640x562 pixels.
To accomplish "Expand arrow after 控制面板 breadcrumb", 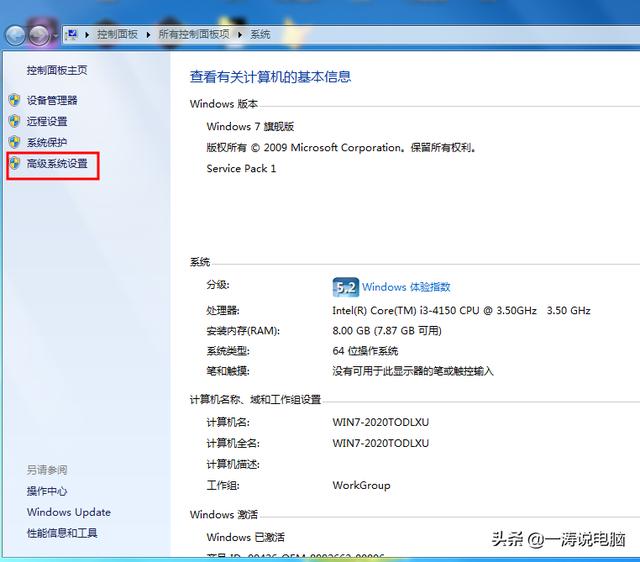I will point(148,35).
